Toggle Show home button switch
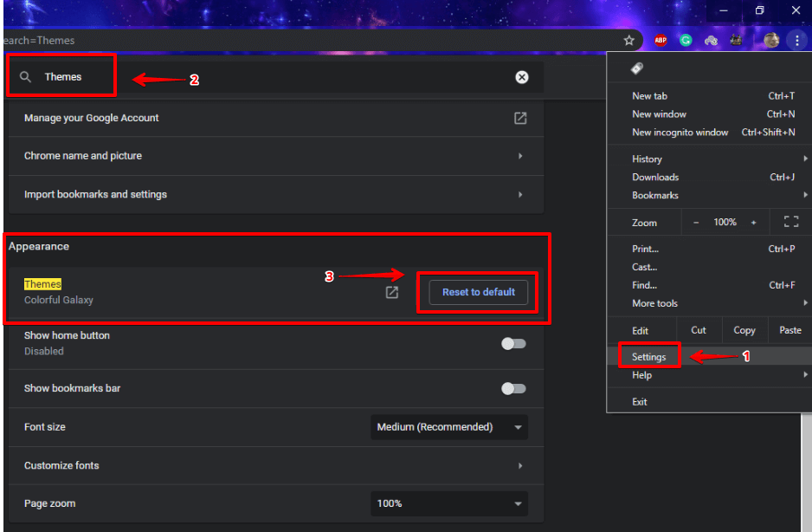The image size is (812, 532). point(513,344)
